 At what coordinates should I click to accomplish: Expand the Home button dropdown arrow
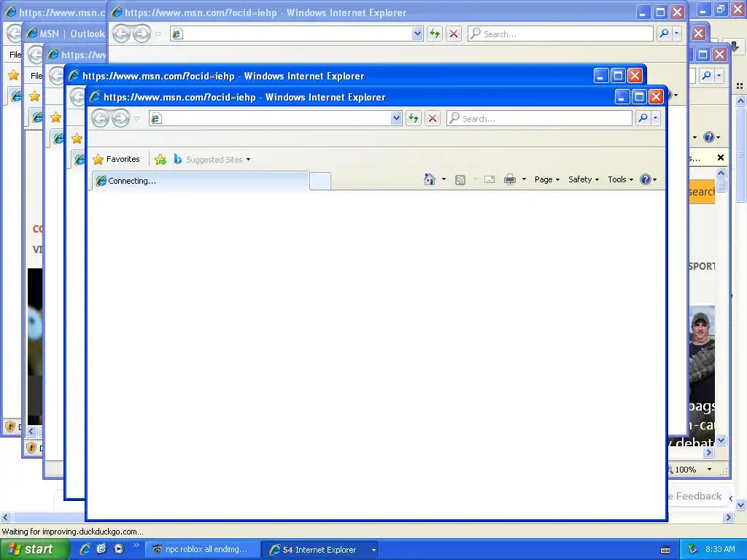(444, 179)
